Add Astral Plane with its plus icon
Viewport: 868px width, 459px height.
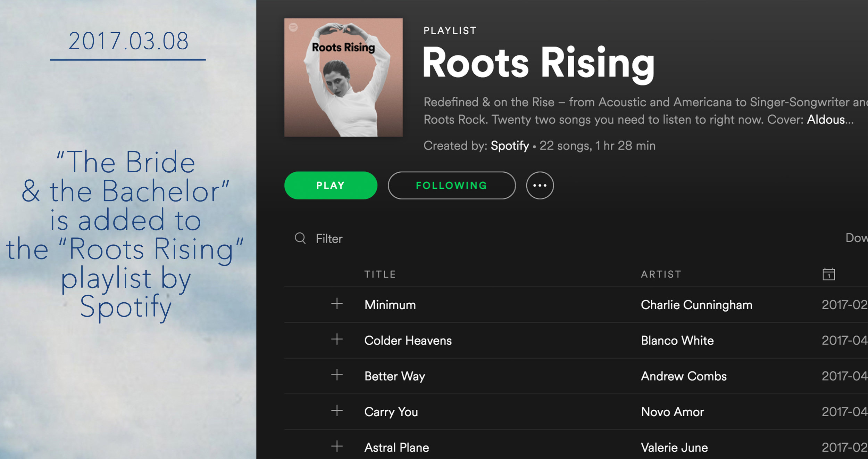(337, 446)
